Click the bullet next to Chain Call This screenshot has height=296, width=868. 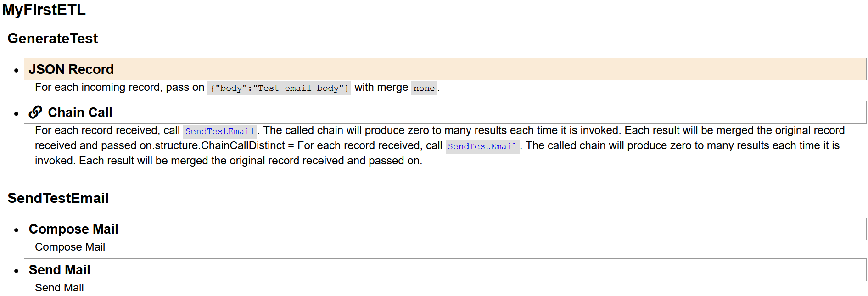click(x=17, y=113)
